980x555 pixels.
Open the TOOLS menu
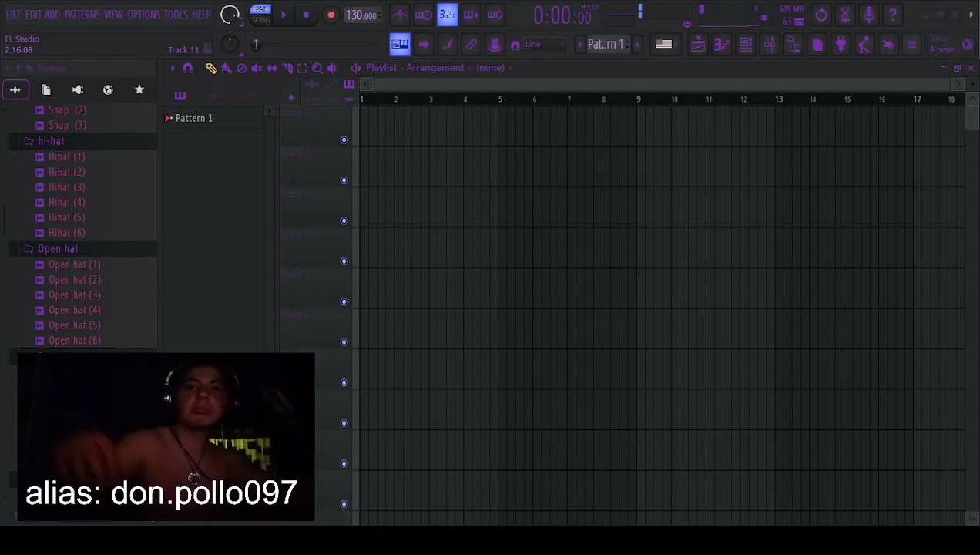(x=176, y=15)
